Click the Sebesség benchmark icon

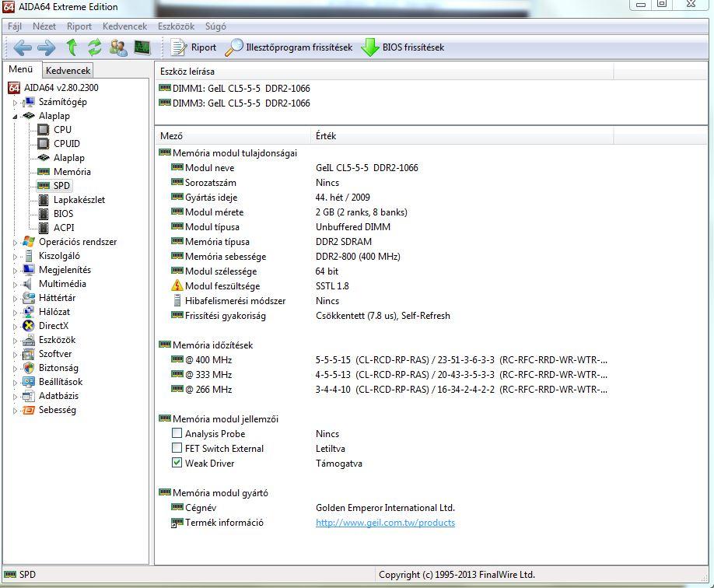click(29, 410)
